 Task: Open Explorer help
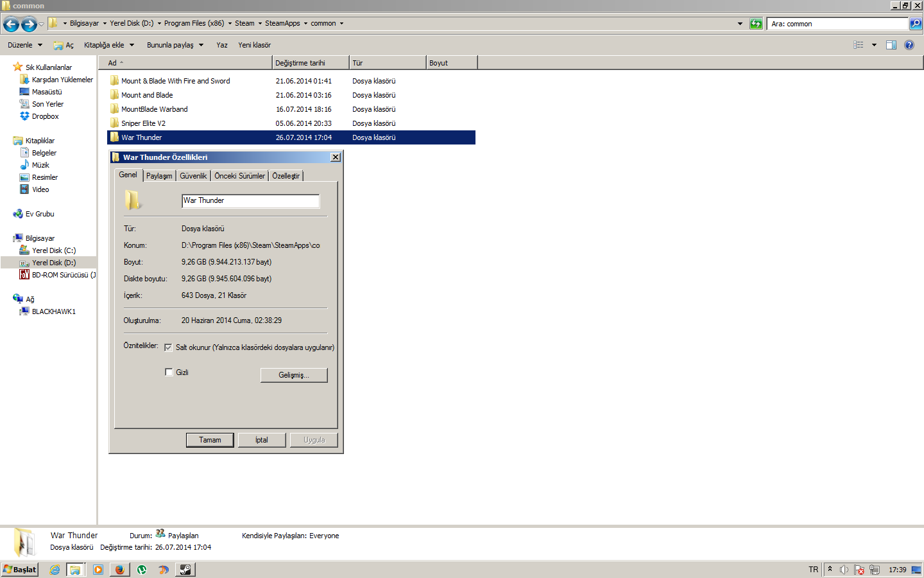coord(909,45)
